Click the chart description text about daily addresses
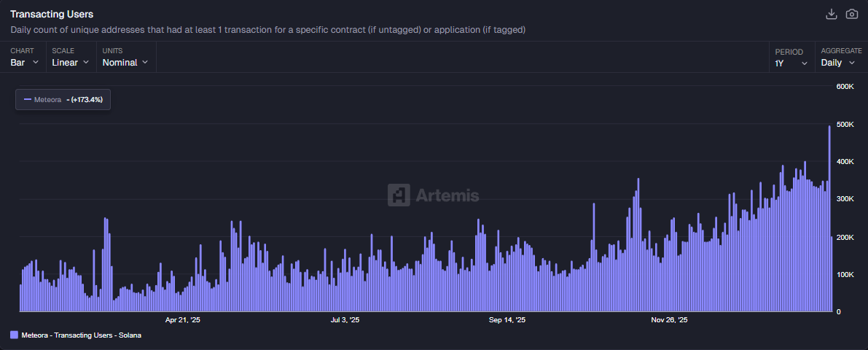 pyautogui.click(x=268, y=30)
